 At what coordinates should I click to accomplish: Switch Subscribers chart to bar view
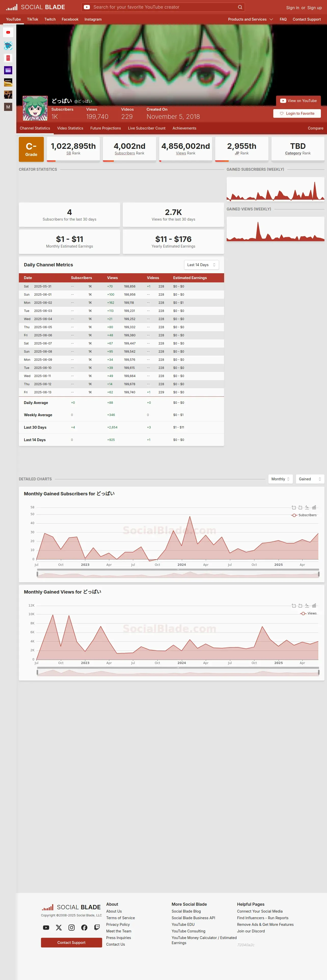point(314,508)
